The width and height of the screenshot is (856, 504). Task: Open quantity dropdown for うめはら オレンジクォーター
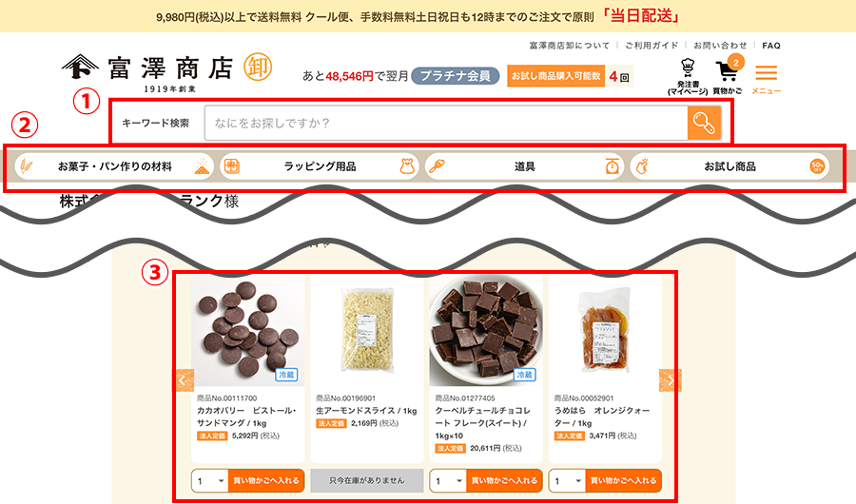point(567,480)
